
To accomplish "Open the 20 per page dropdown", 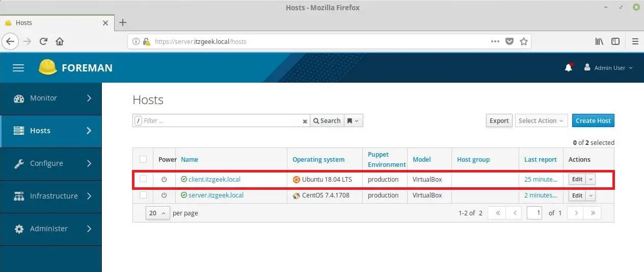I will [x=157, y=213].
